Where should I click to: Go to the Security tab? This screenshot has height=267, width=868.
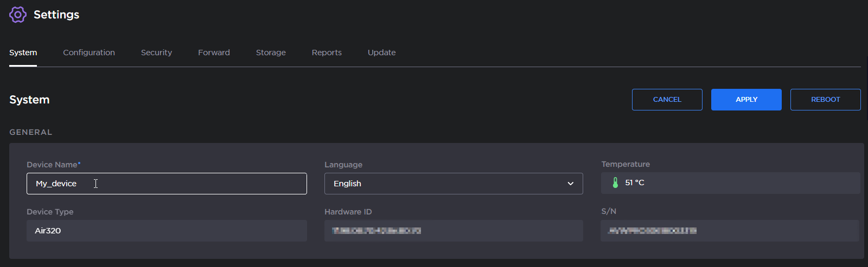(x=156, y=53)
